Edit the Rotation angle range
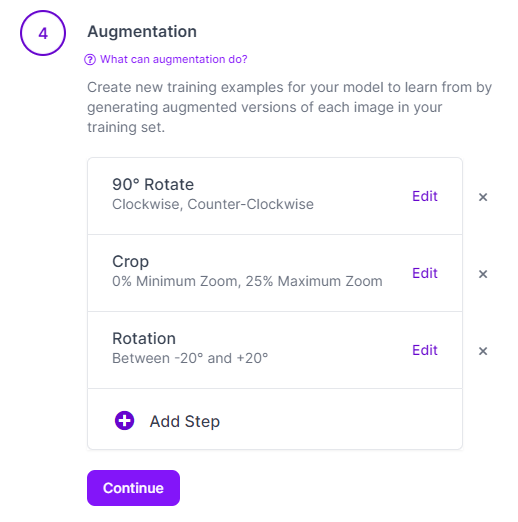The width and height of the screenshot is (518, 522). click(425, 350)
